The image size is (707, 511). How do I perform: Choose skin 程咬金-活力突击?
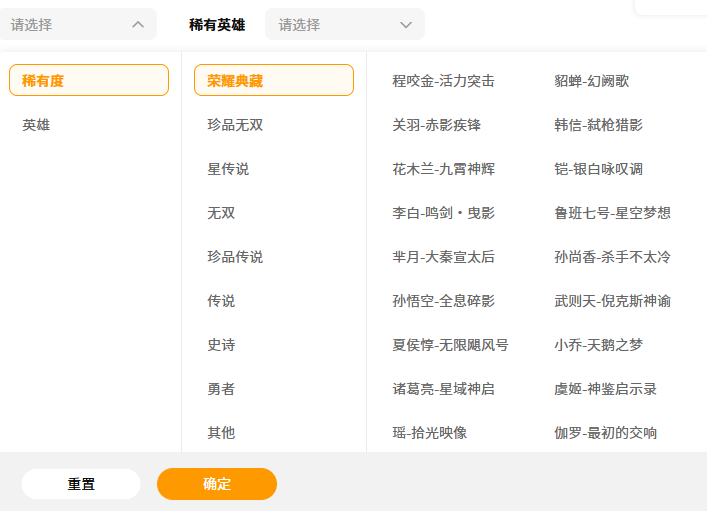coord(443,81)
